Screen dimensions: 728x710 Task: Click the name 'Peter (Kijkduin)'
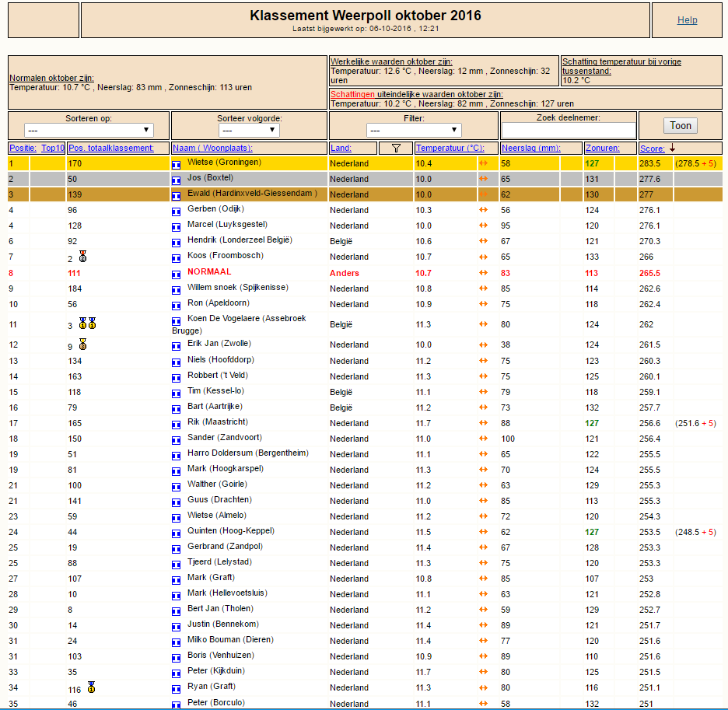pyautogui.click(x=216, y=670)
